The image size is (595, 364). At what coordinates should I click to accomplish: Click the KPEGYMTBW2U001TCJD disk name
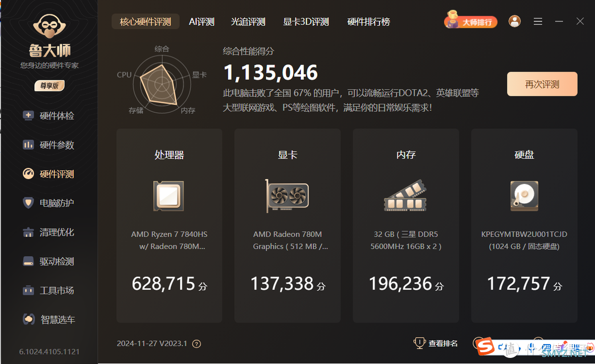(x=524, y=235)
